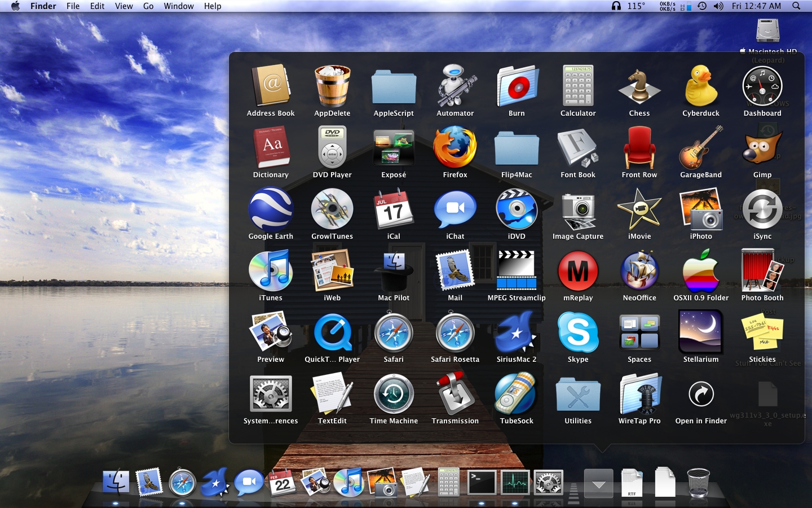Click the volume icon in menu bar

(718, 6)
